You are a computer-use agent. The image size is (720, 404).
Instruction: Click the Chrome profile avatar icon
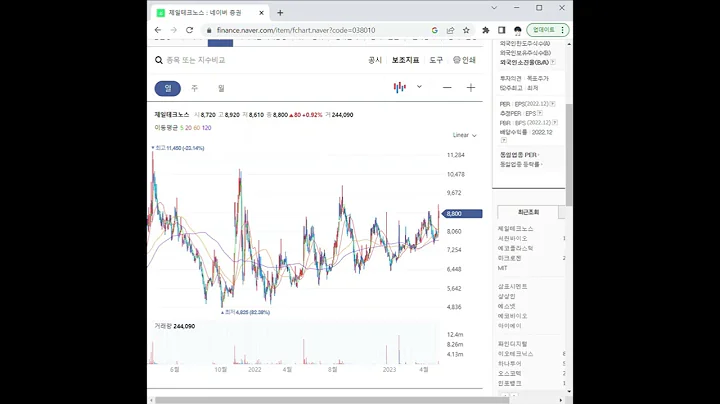point(518,30)
